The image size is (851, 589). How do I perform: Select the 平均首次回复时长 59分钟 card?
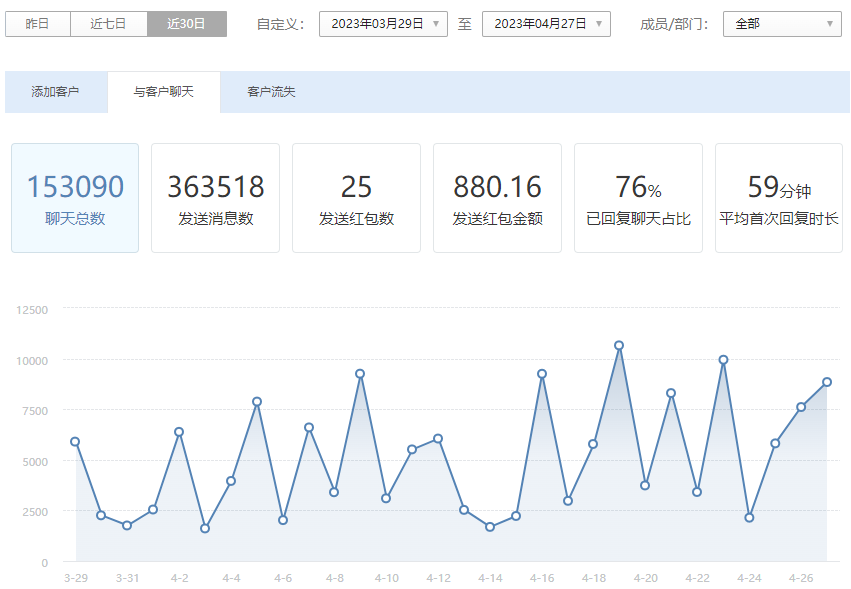click(x=779, y=198)
